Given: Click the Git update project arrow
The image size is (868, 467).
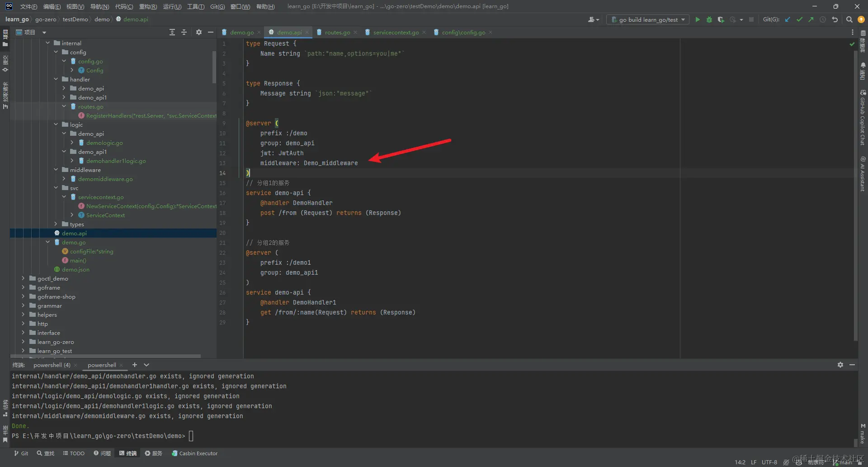Looking at the screenshot, I should pyautogui.click(x=788, y=19).
